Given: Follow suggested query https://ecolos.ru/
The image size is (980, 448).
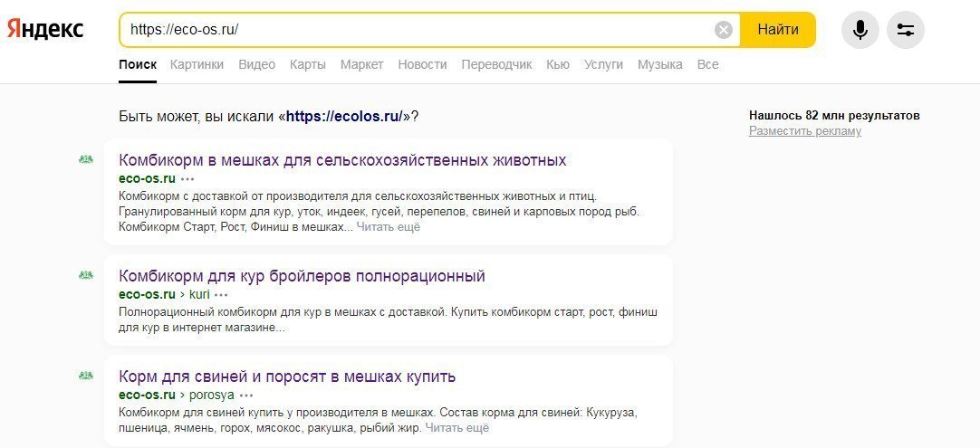Looking at the screenshot, I should (x=344, y=116).
